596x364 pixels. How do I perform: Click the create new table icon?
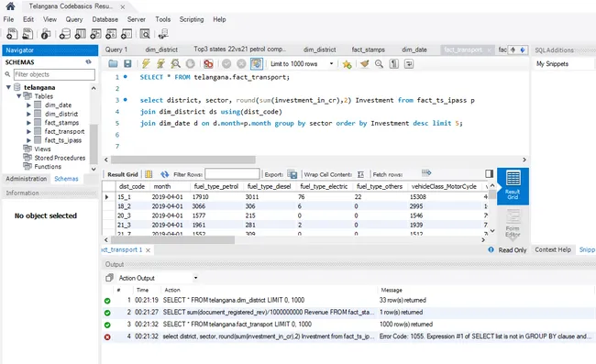pyautogui.click(x=80, y=34)
